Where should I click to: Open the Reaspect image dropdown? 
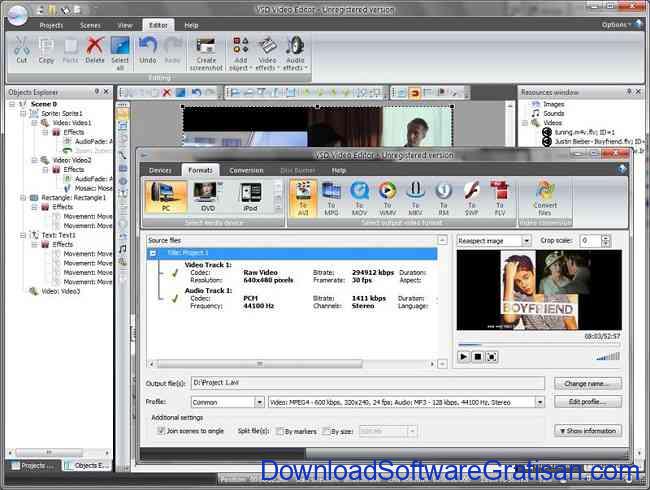tap(526, 240)
